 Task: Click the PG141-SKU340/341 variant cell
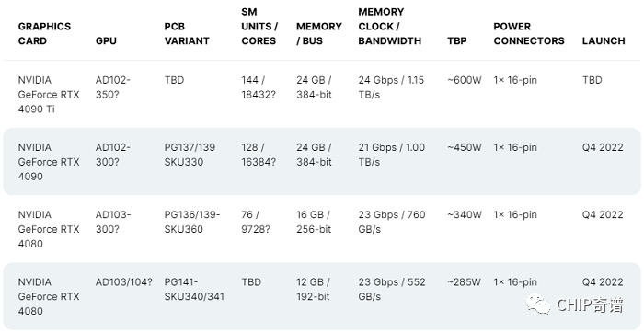194,289
